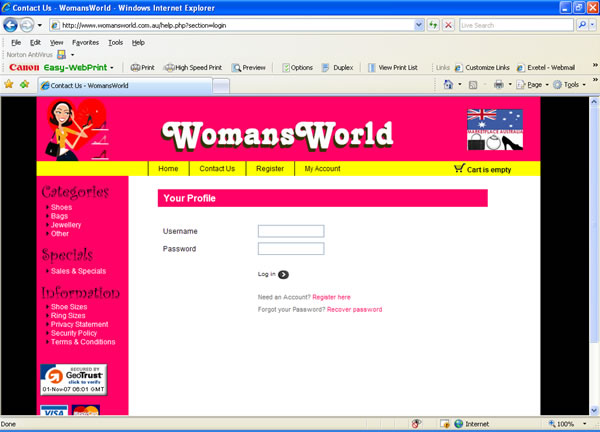Click the Username input field
Image resolution: width=600 pixels, height=432 pixels.
click(x=290, y=231)
